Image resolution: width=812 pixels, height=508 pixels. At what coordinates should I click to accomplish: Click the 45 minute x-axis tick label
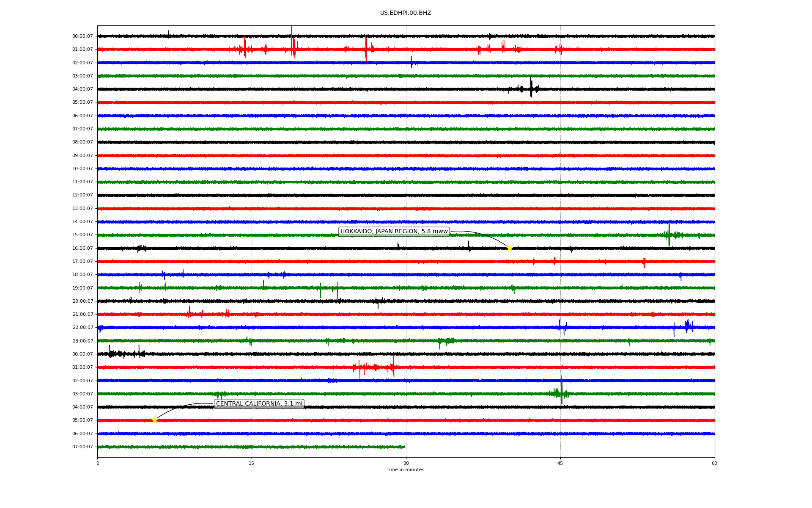(x=560, y=463)
